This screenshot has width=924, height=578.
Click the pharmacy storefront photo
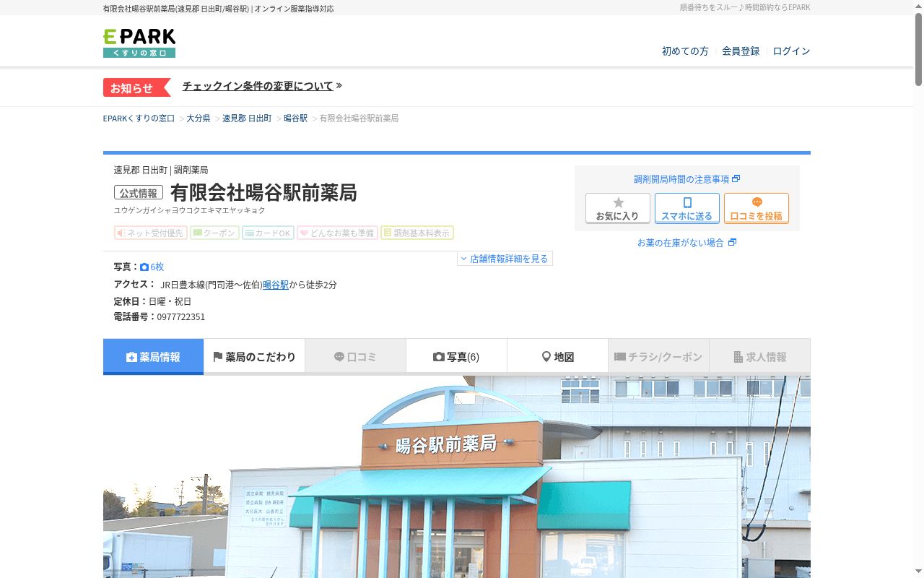click(x=457, y=477)
